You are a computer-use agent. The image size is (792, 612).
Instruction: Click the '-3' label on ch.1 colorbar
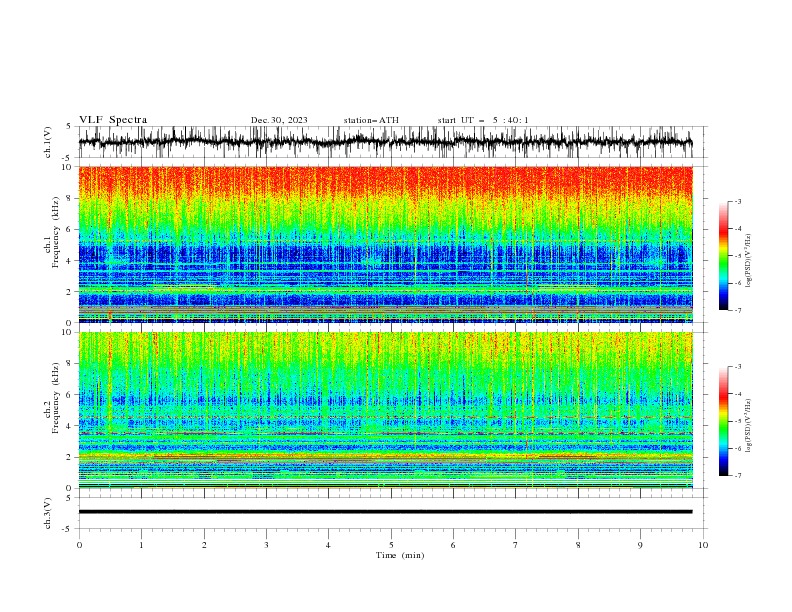[x=737, y=201]
